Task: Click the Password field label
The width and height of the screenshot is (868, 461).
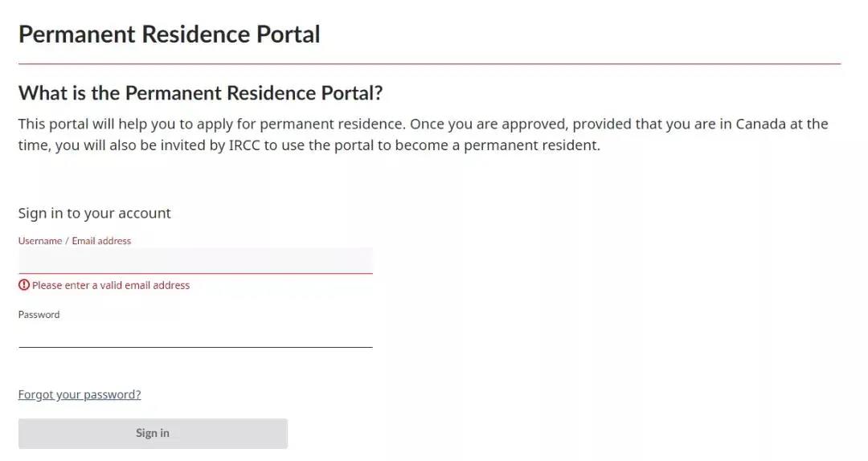Action: (x=39, y=314)
